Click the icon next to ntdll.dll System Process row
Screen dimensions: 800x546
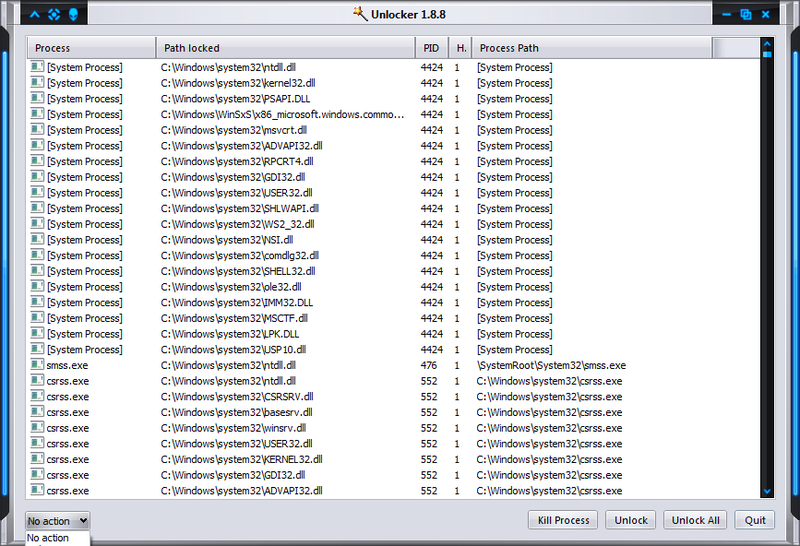point(37,67)
